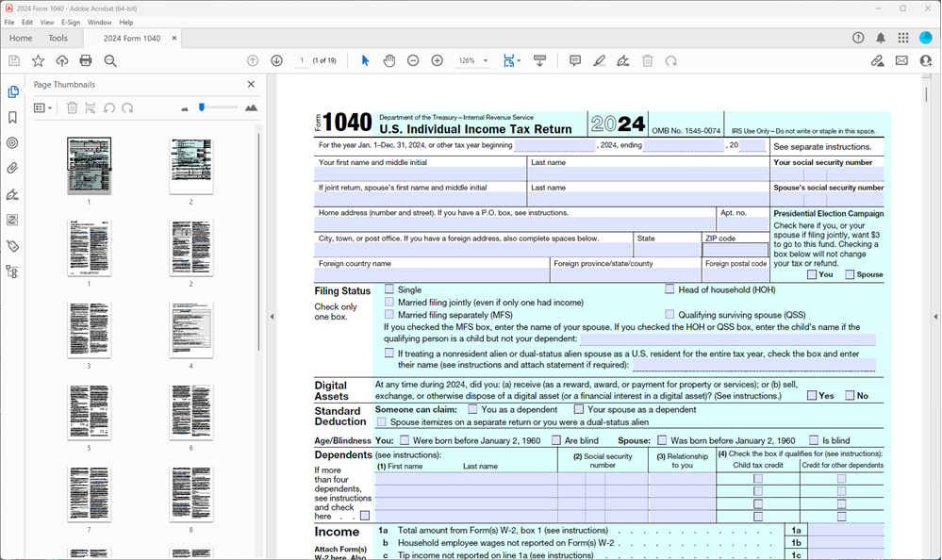Click the zoom in plus icon

coord(437,60)
